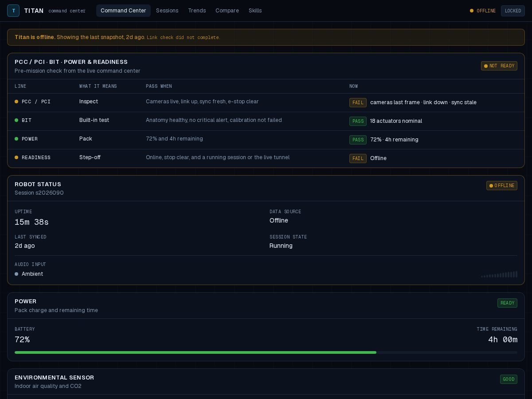
Task: Click the time remaining value 4h 00m
Action: (503, 340)
